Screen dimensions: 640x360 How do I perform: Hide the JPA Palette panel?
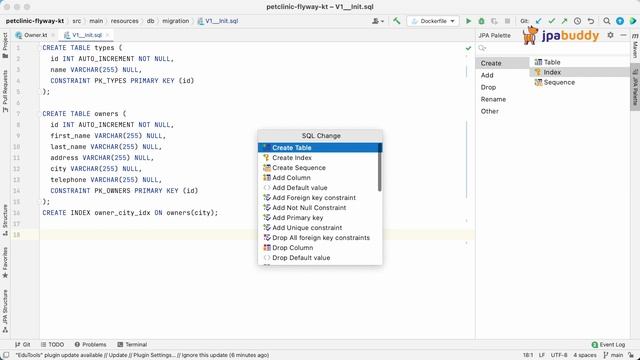click(623, 35)
